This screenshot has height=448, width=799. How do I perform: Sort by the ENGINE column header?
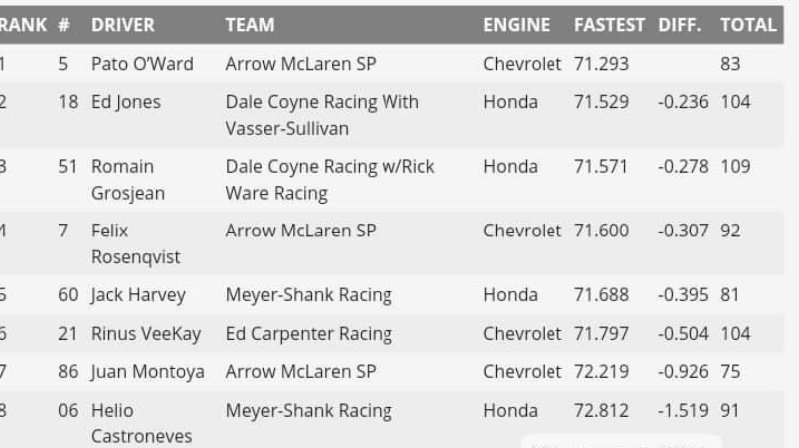coord(516,25)
